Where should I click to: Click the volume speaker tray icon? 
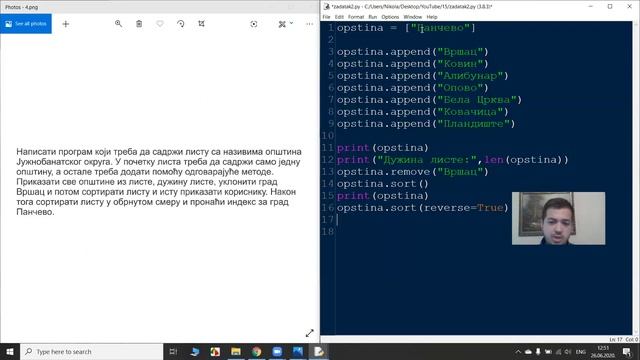click(568, 351)
